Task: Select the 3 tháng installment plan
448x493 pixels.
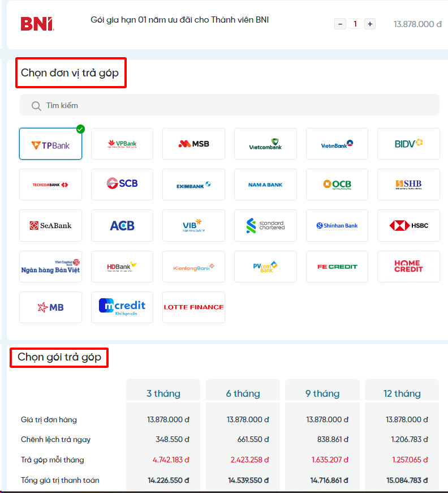Action: (163, 393)
